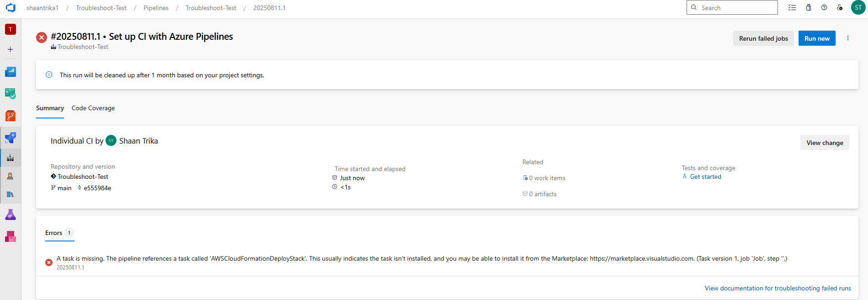Open the ST account avatar in the header

click(858, 8)
